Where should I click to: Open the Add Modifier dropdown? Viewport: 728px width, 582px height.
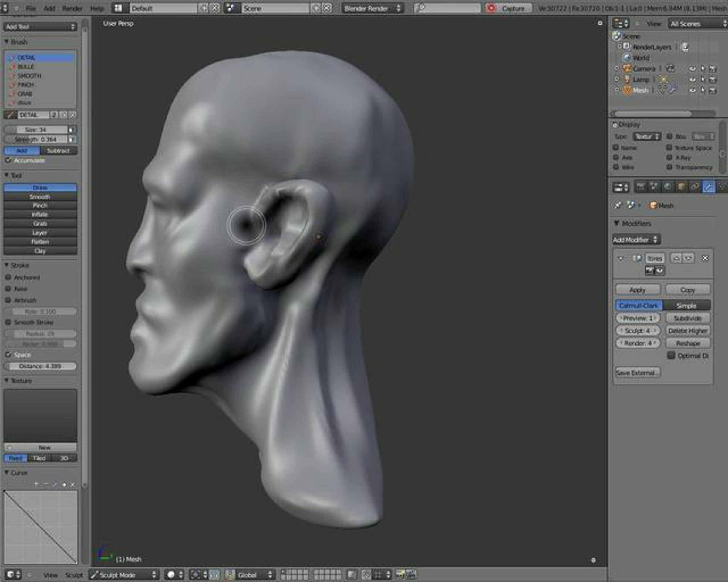tap(636, 239)
